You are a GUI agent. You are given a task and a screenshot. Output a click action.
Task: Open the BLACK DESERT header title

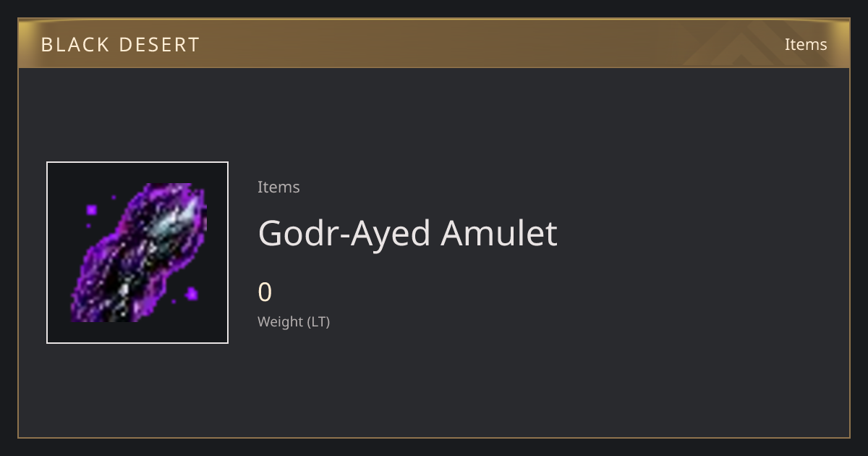click(120, 44)
